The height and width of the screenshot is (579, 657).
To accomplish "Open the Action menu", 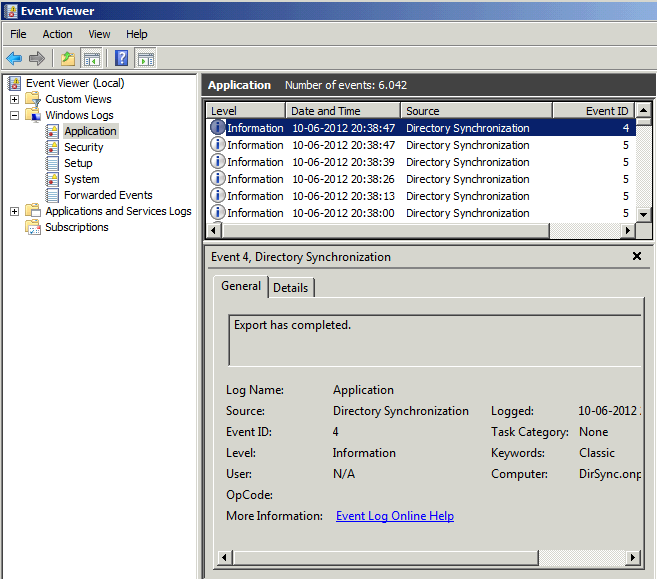I will [x=57, y=34].
